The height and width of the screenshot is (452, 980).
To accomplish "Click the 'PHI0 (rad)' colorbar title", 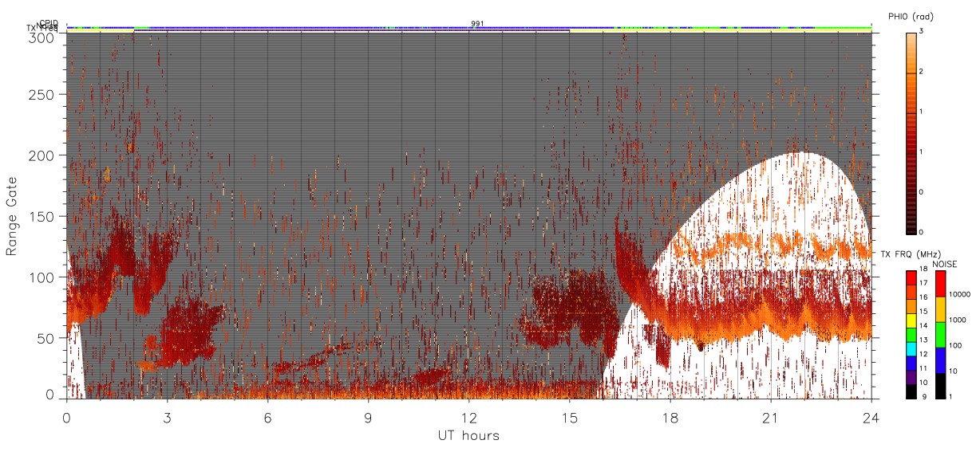I will [911, 17].
